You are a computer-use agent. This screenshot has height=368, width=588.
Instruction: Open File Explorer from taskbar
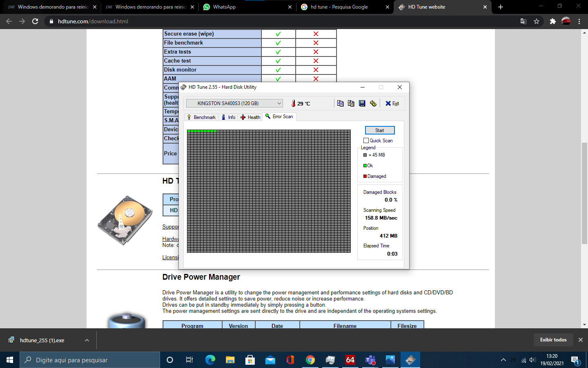(x=230, y=360)
